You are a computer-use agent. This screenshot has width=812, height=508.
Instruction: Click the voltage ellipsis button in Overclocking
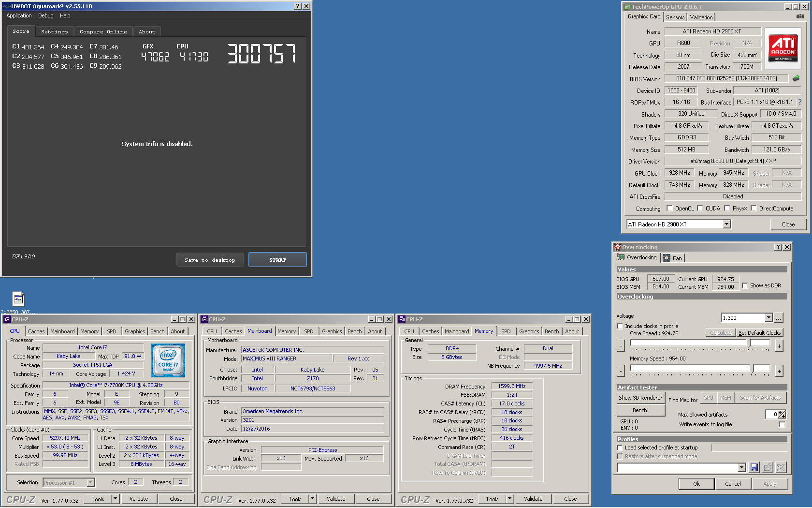click(x=779, y=318)
